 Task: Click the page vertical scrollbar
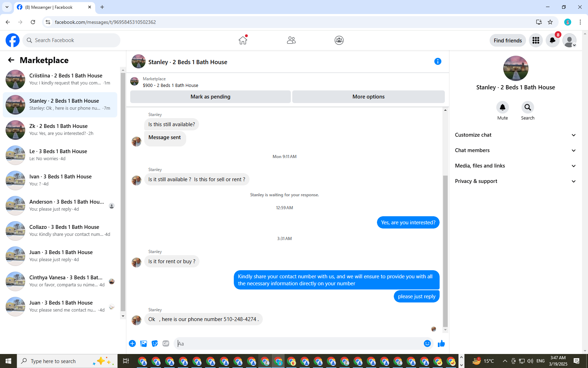(x=585, y=192)
